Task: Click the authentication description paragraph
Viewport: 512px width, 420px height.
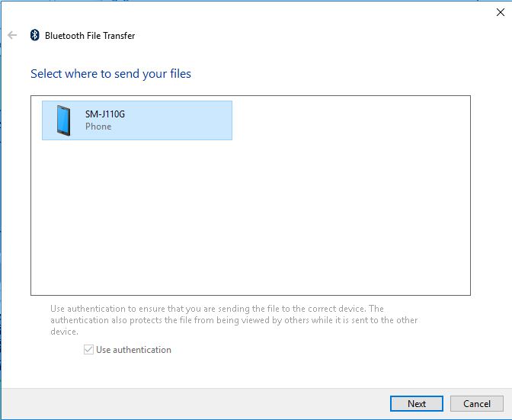Action: tap(229, 320)
